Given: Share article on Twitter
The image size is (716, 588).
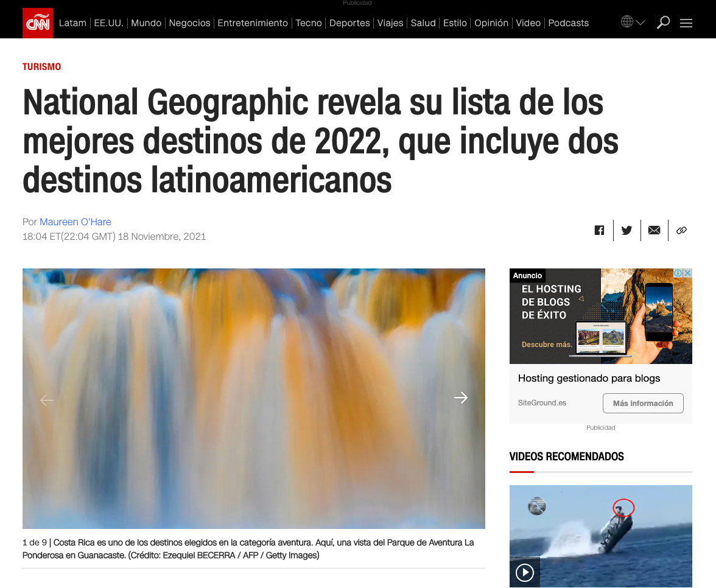Looking at the screenshot, I should [x=626, y=230].
